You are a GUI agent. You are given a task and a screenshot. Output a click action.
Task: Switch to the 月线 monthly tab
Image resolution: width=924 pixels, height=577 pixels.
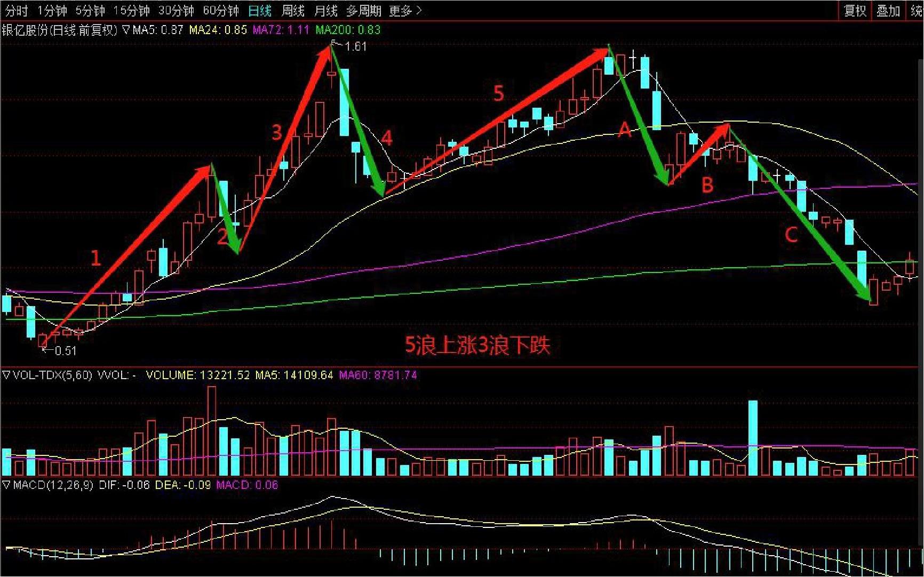pos(326,11)
